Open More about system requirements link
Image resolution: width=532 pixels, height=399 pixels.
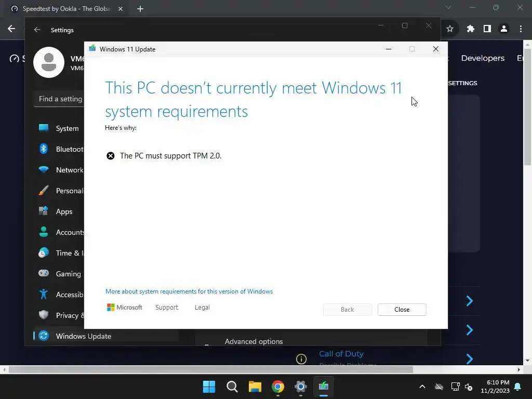(189, 291)
